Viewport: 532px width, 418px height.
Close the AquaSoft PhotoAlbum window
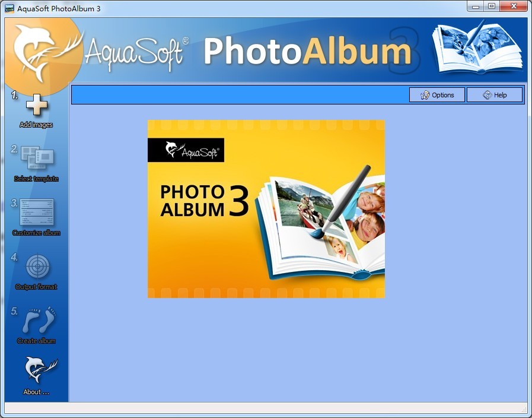[x=514, y=7]
